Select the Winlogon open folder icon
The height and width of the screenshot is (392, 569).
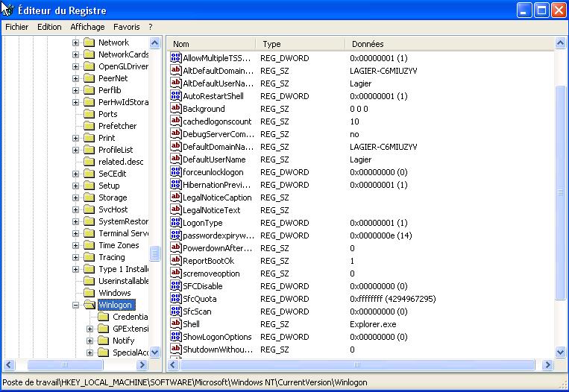89,305
